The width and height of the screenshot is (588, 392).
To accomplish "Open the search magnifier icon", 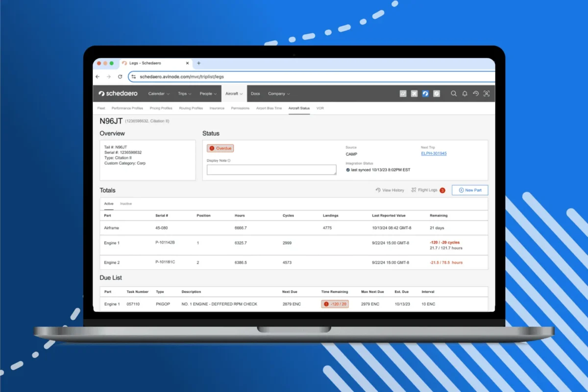I will (x=454, y=94).
